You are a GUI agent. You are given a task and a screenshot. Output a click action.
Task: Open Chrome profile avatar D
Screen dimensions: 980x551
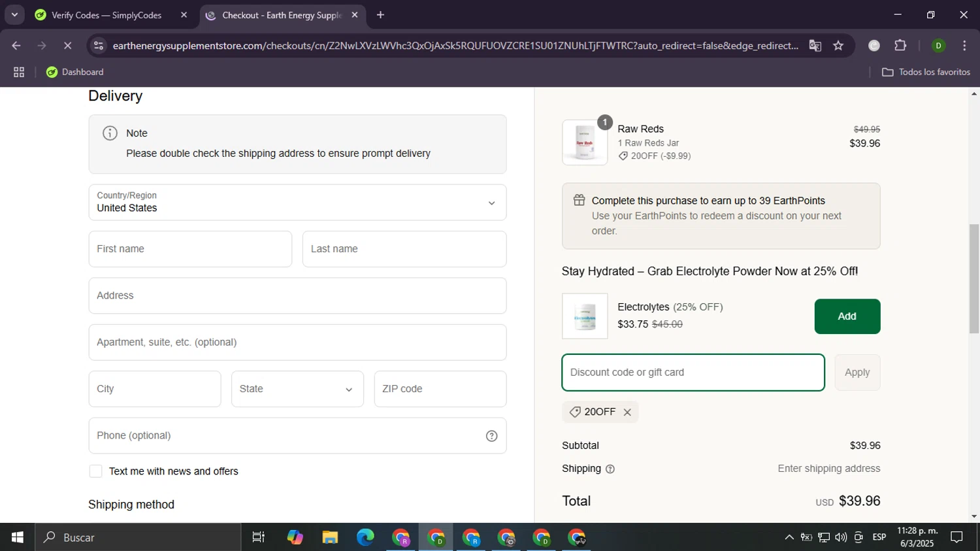[938, 46]
